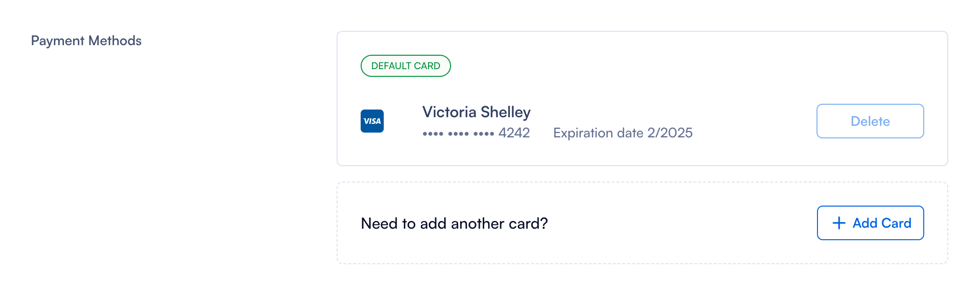Click the word 'Payment' in the heading
The image size is (980, 294).
click(58, 41)
